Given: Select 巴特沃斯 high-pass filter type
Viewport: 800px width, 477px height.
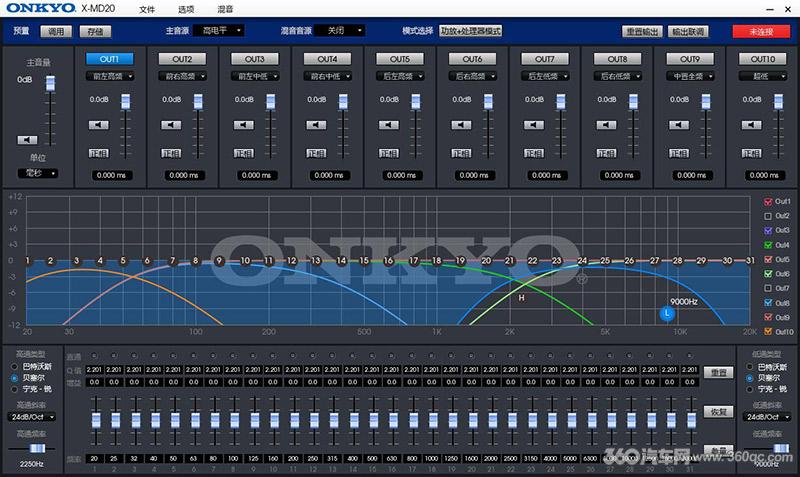Looking at the screenshot, I should click(15, 367).
